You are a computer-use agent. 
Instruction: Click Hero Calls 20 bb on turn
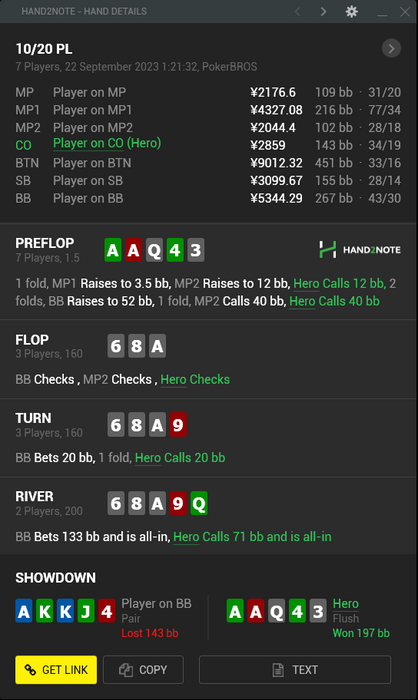click(x=180, y=458)
